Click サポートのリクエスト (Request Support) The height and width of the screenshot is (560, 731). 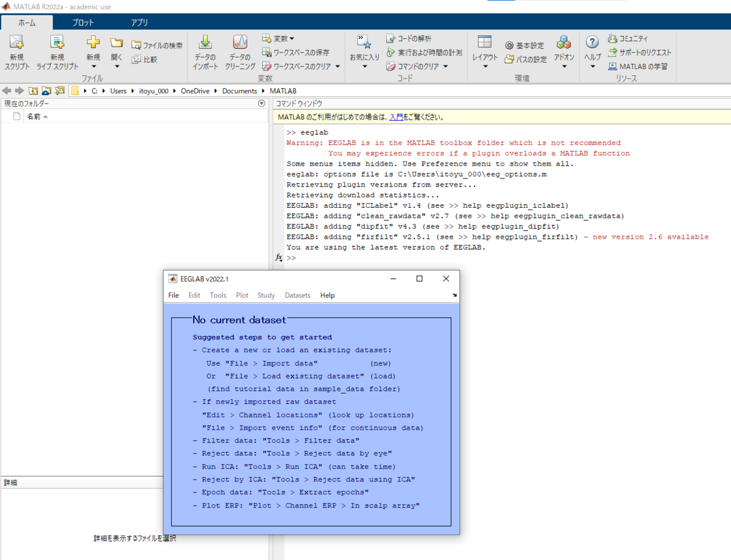click(x=640, y=52)
